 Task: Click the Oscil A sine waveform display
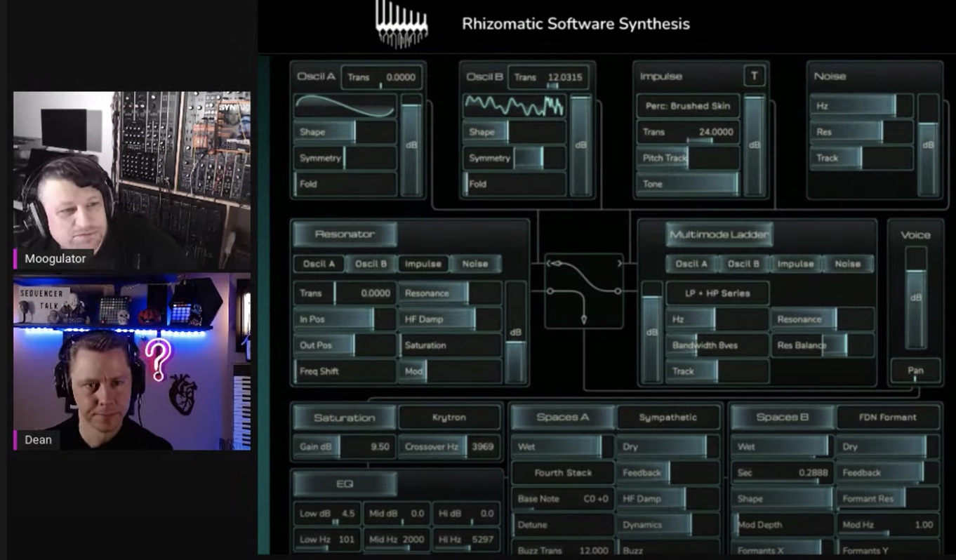point(345,106)
